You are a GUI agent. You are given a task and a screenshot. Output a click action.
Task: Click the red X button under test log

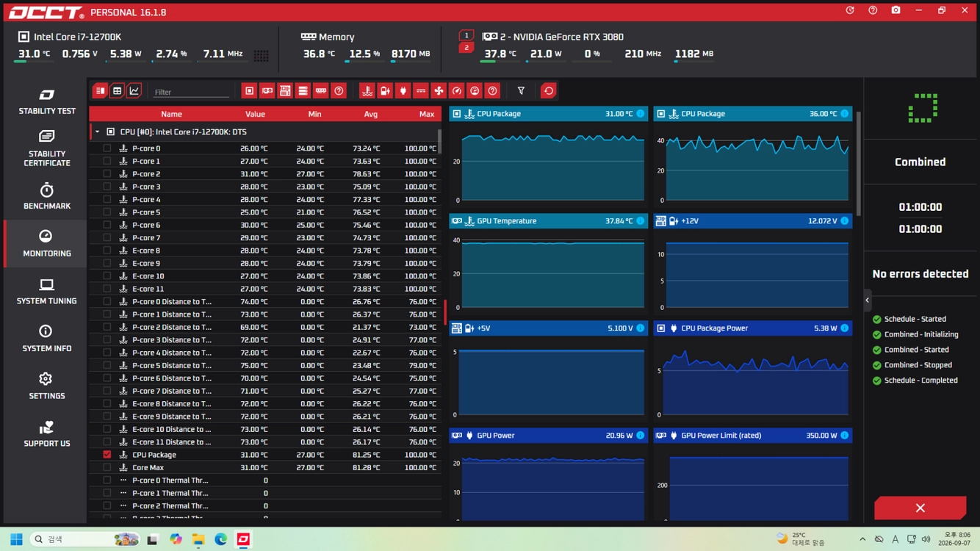[x=920, y=508]
